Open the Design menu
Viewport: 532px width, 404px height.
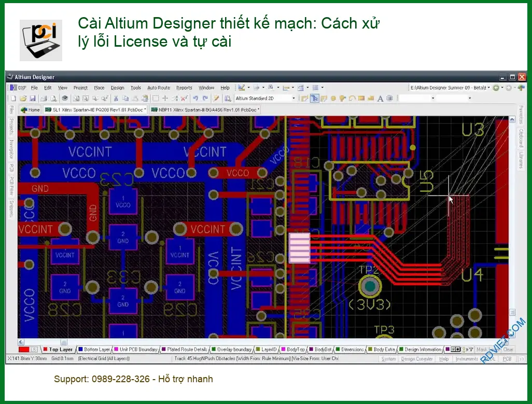point(117,88)
